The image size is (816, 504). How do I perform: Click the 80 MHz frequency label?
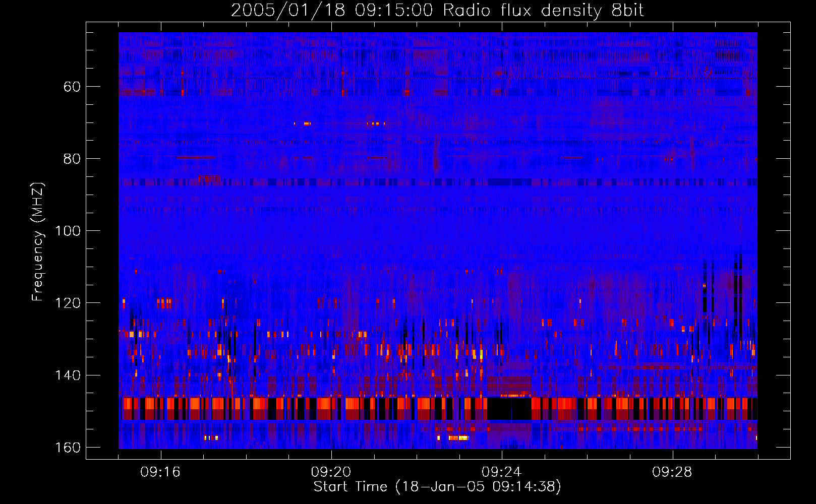72,159
